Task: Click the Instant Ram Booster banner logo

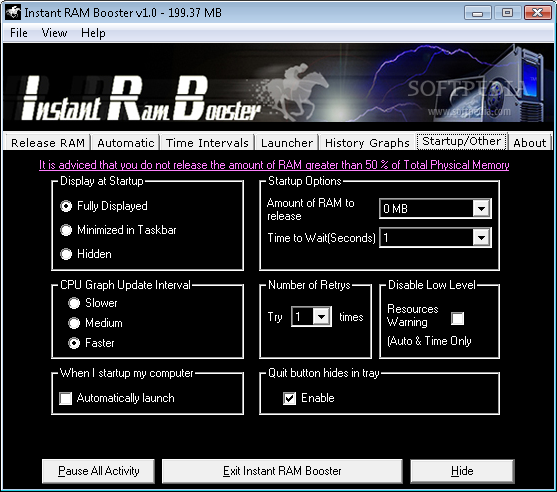Action: click(140, 99)
